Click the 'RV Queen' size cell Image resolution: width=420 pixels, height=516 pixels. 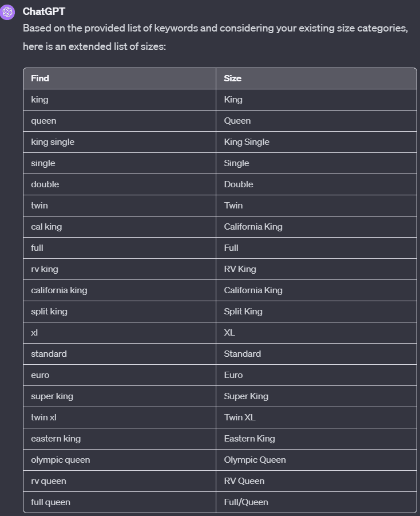point(244,481)
